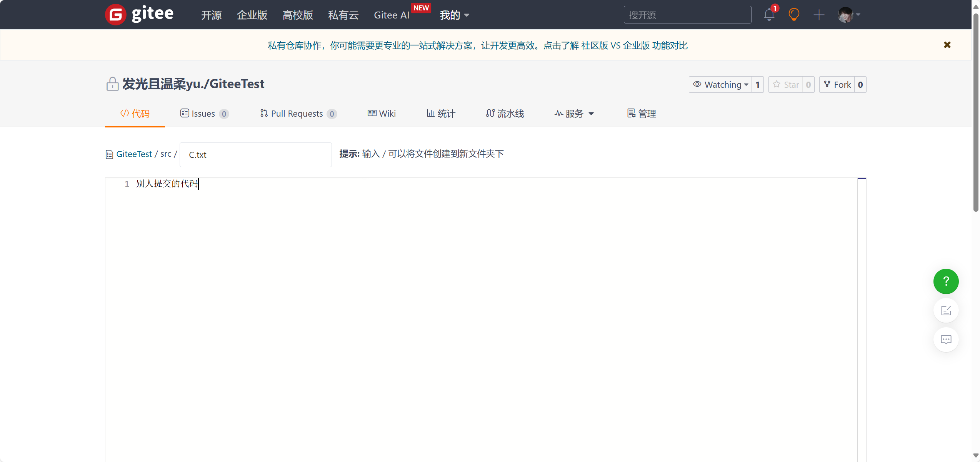Image resolution: width=980 pixels, height=462 pixels.
Task: Expand the Watching dropdown
Action: 720,84
